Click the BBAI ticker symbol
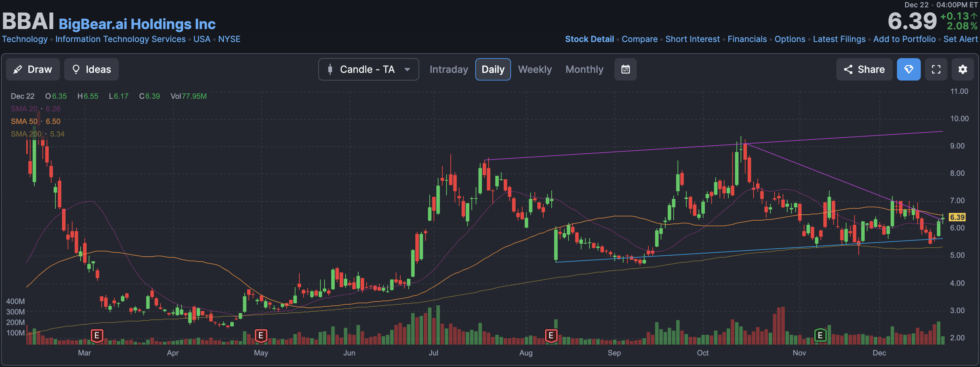980x367 pixels. coord(28,21)
